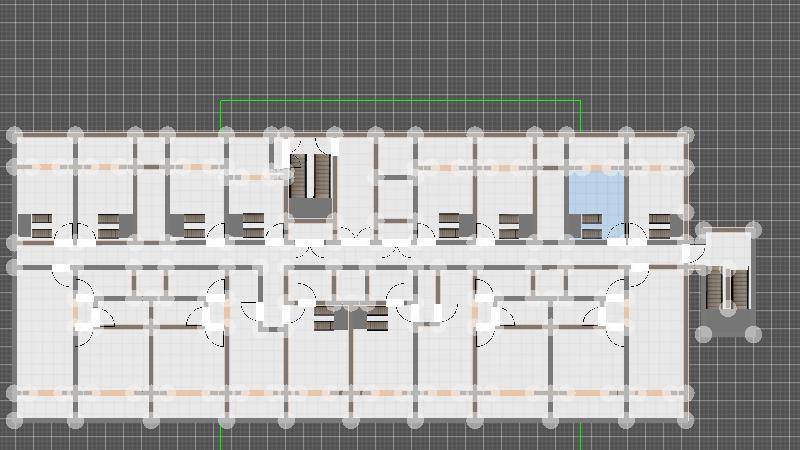Click left furniture item in lower-center rooms
Image resolution: width=800 pixels, height=450 pixels.
click(x=323, y=319)
